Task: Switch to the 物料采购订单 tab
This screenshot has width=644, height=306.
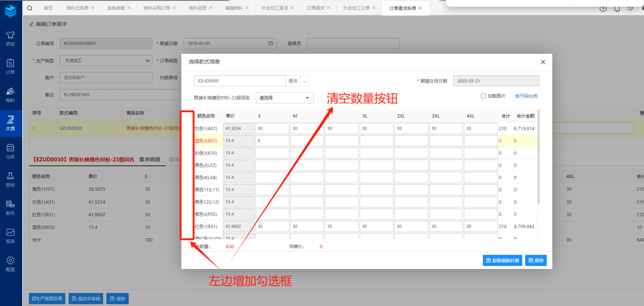Action: coord(157,8)
